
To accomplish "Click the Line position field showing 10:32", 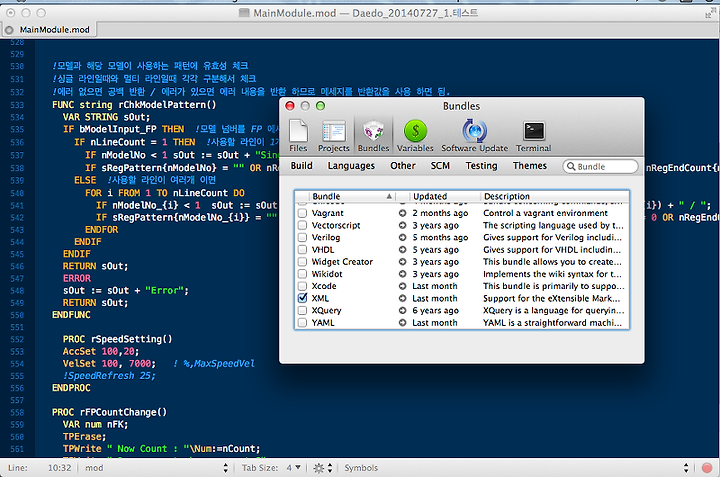I will point(60,468).
